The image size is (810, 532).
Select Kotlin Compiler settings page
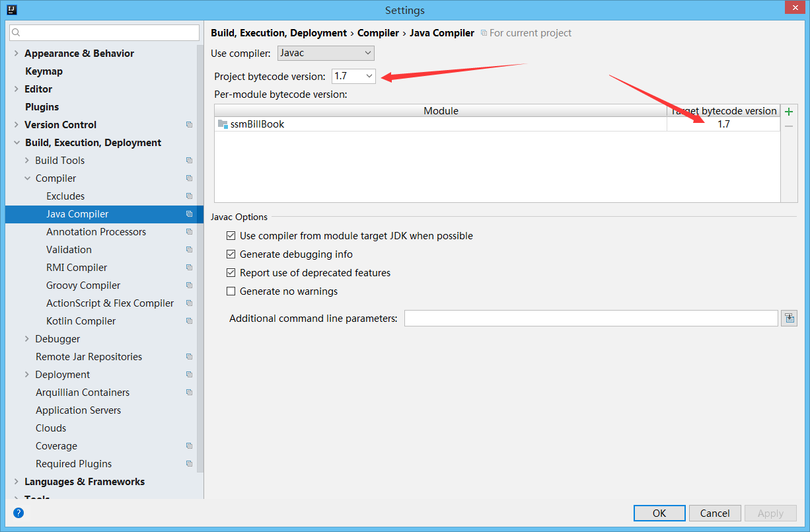pyautogui.click(x=81, y=321)
